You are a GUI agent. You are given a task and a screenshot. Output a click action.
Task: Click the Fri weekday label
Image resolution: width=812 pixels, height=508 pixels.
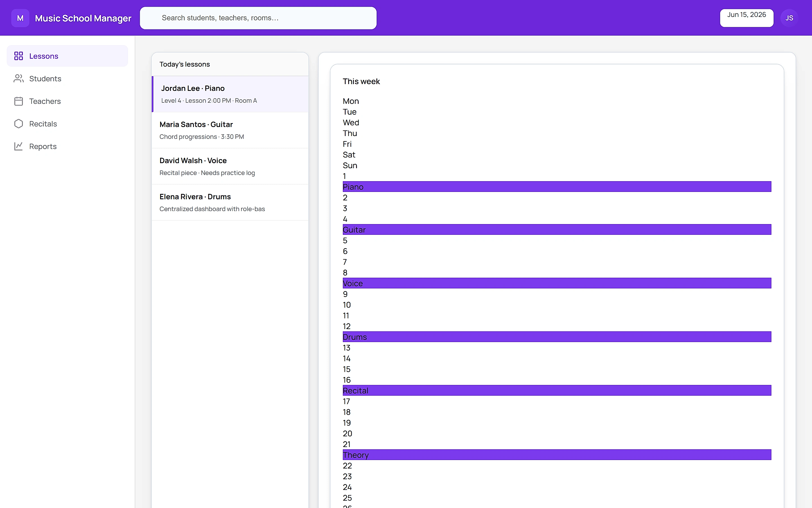[347, 144]
